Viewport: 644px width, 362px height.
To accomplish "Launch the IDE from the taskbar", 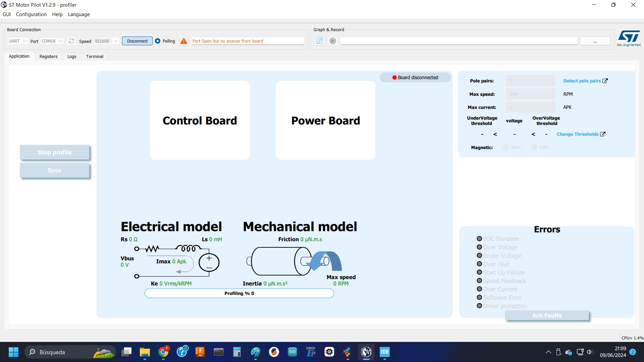I will pyautogui.click(x=384, y=352).
